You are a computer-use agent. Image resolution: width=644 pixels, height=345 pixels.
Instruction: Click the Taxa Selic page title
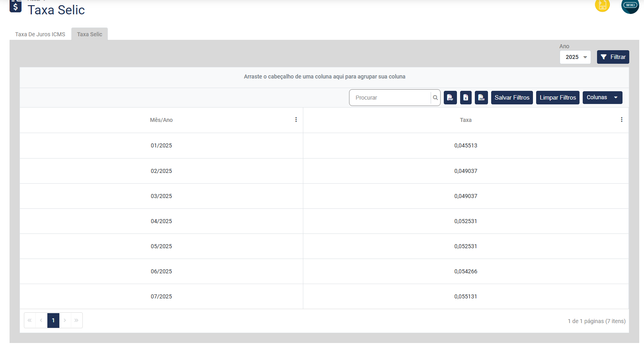point(56,10)
